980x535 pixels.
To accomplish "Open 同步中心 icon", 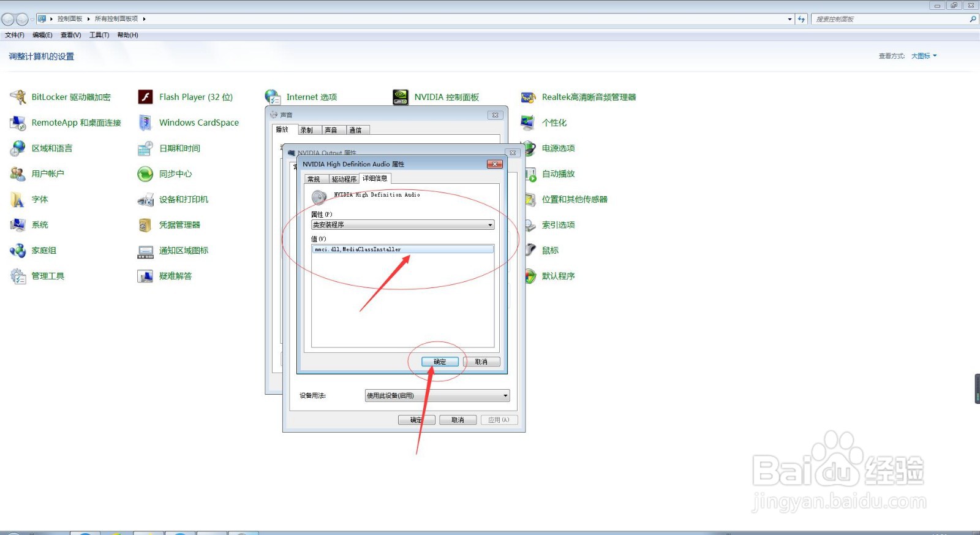I will (145, 174).
